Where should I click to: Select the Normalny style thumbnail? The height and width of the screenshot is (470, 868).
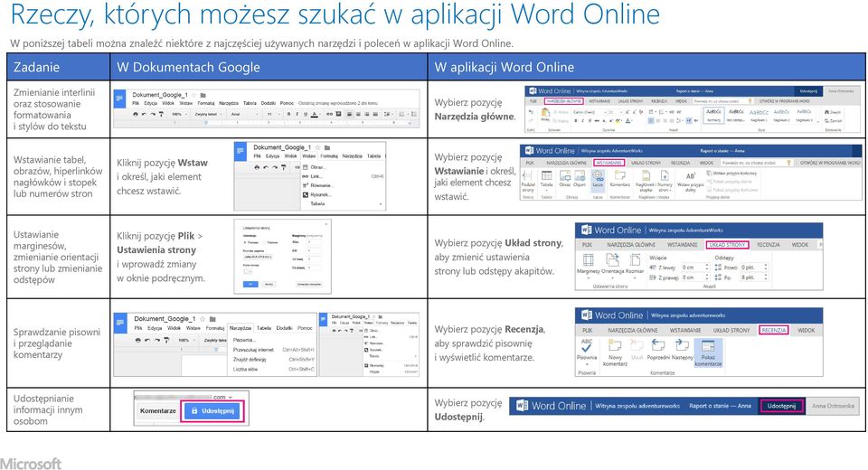[x=714, y=115]
